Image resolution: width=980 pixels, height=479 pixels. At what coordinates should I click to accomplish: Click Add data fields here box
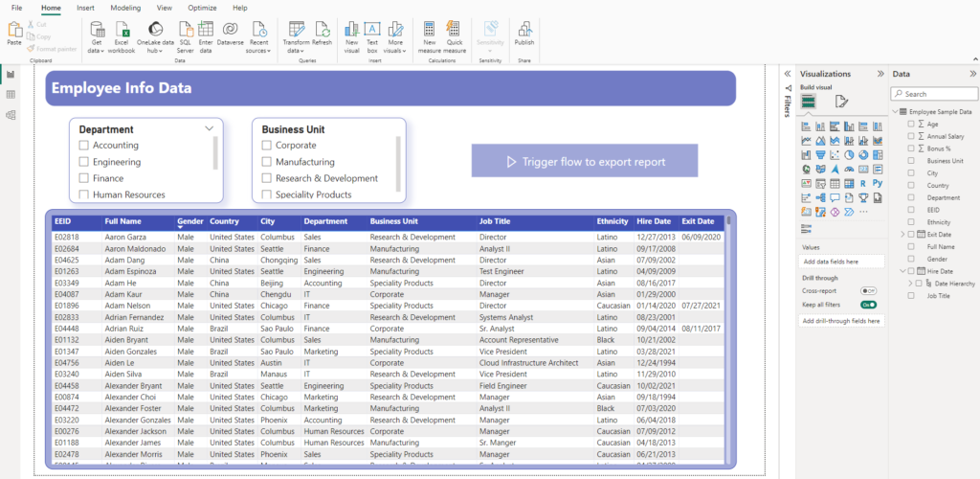[x=841, y=261]
